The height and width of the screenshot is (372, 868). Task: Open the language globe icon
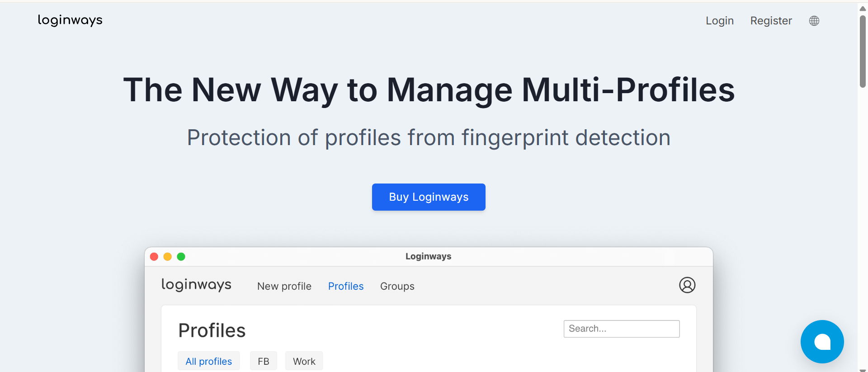[x=814, y=21]
